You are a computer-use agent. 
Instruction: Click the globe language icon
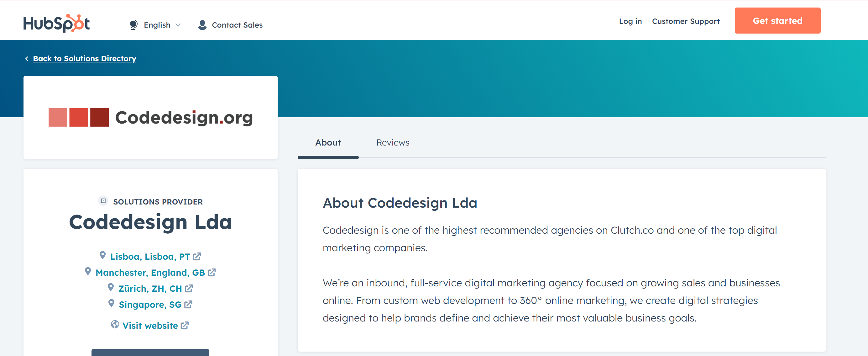coord(133,25)
